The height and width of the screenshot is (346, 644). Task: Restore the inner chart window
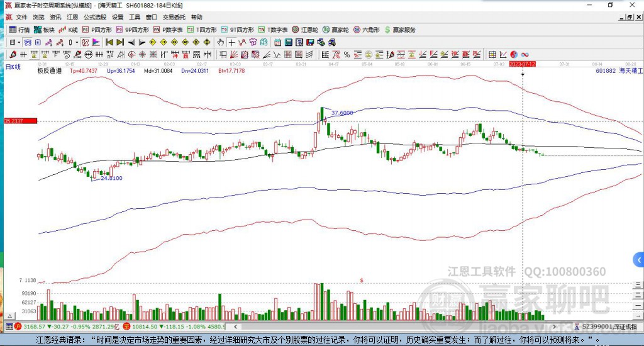pos(630,17)
